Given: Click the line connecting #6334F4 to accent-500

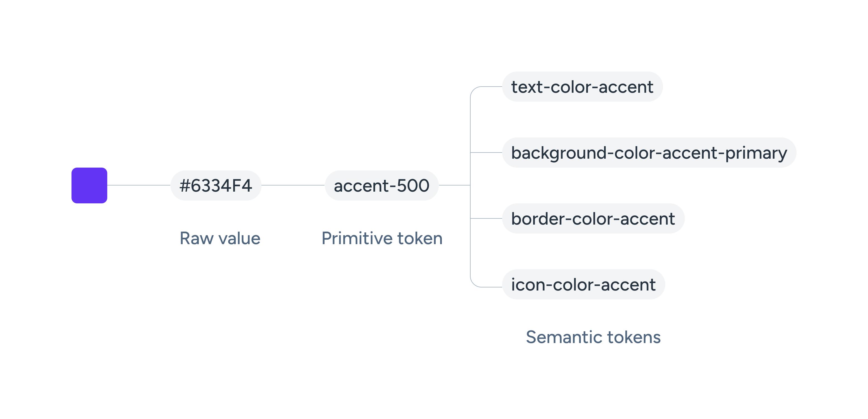Looking at the screenshot, I should coord(293,185).
